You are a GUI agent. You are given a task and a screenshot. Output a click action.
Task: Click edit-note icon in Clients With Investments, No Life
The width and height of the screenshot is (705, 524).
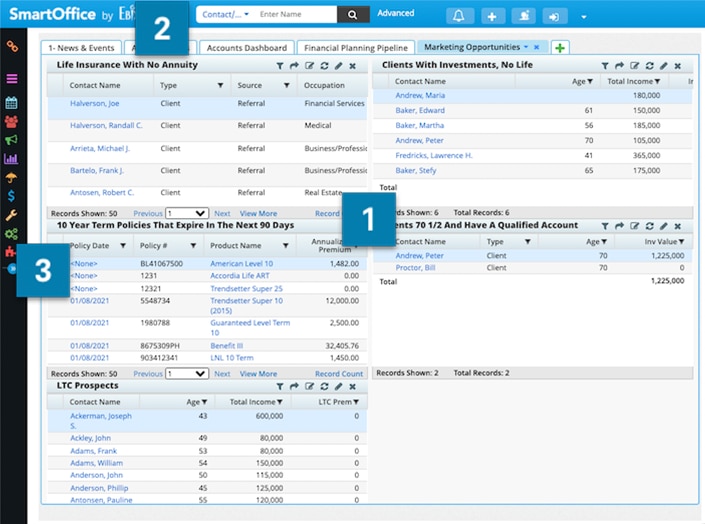point(634,66)
